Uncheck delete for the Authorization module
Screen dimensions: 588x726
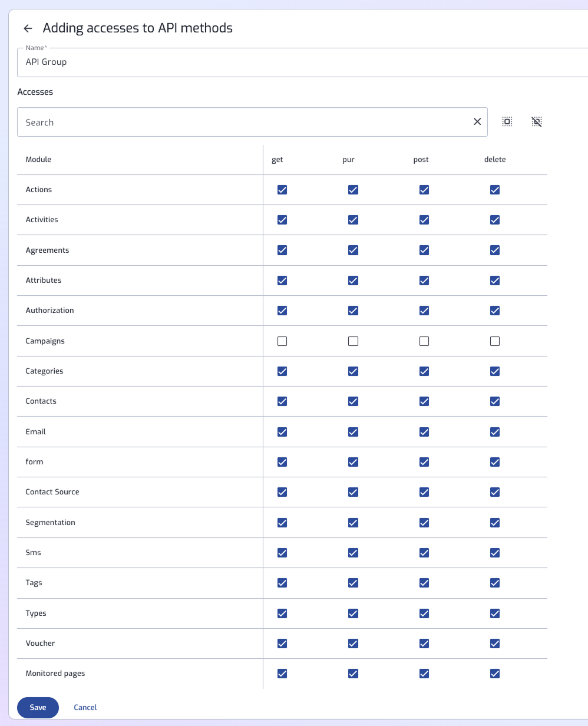(x=495, y=311)
